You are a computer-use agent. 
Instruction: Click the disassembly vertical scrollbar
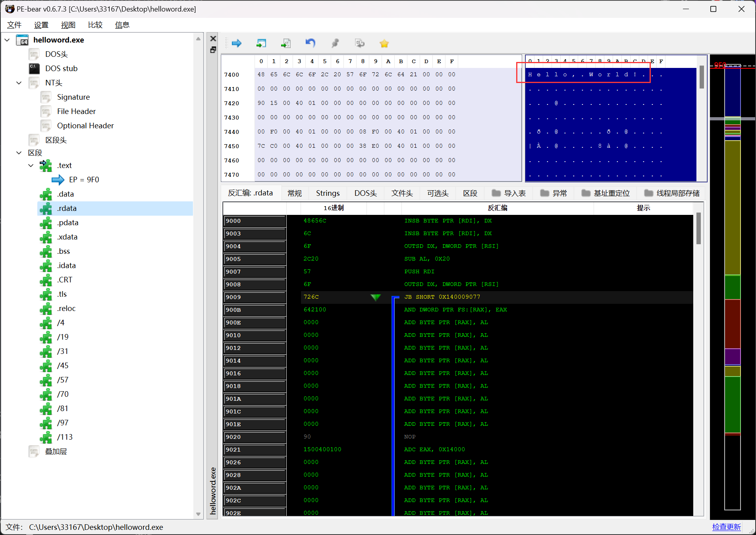tap(698, 228)
